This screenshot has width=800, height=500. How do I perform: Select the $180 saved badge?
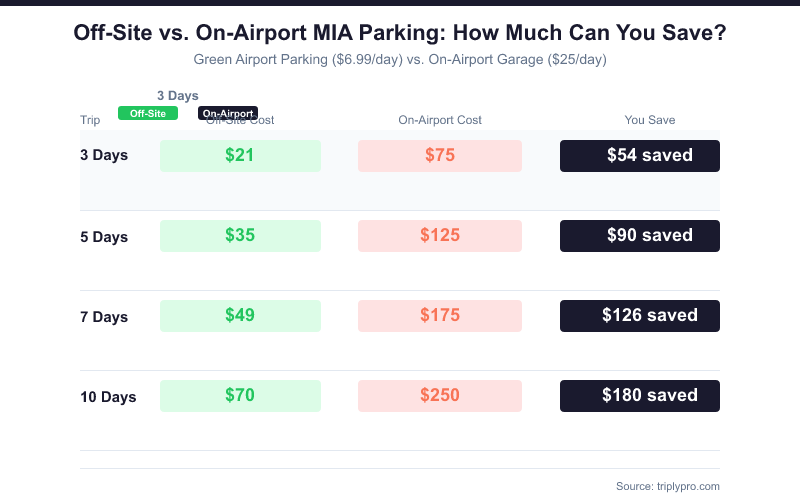coord(640,396)
